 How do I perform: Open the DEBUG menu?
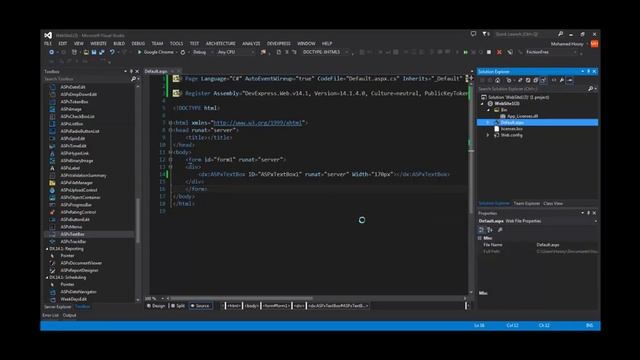[x=138, y=43]
